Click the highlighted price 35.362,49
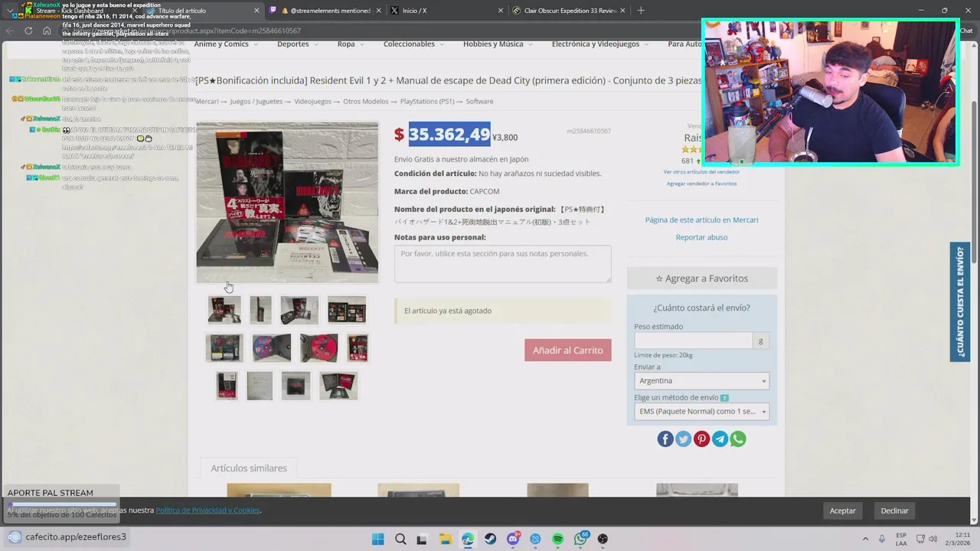Viewport: 980px width, 551px height. coord(449,135)
